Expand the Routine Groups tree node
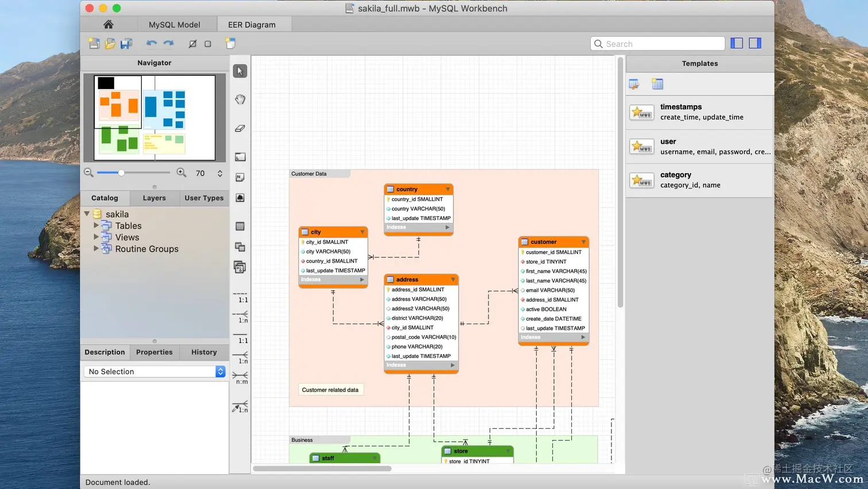The height and width of the screenshot is (489, 868). 96,249
